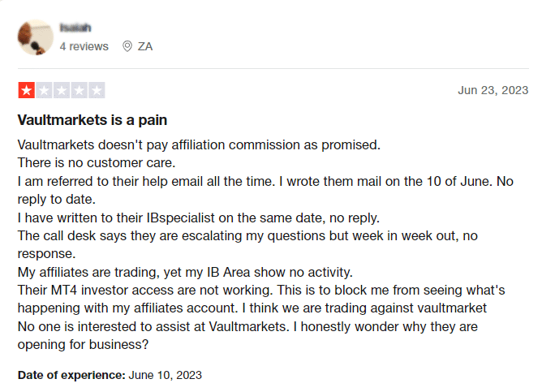
Task: Click the fifth grey rating star
Action: coord(97,91)
